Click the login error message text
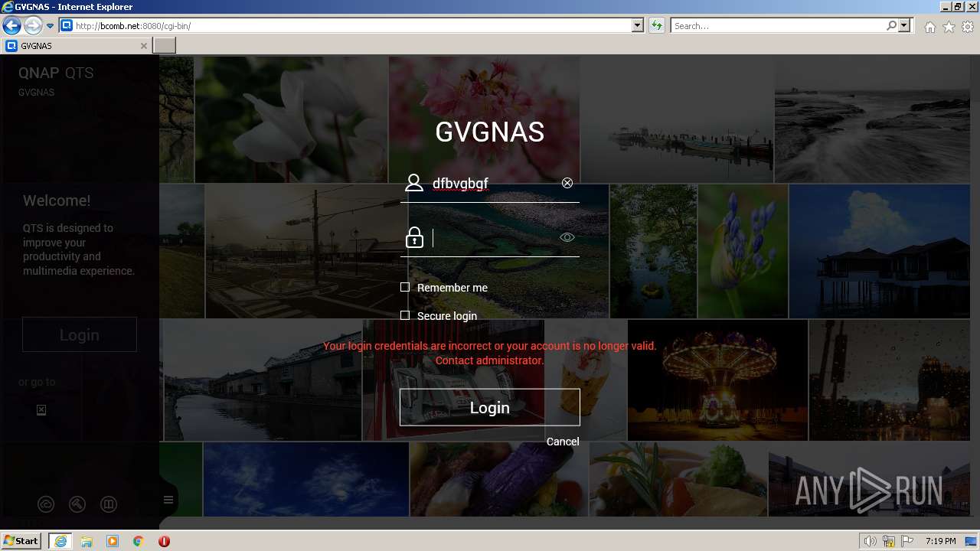 click(490, 353)
